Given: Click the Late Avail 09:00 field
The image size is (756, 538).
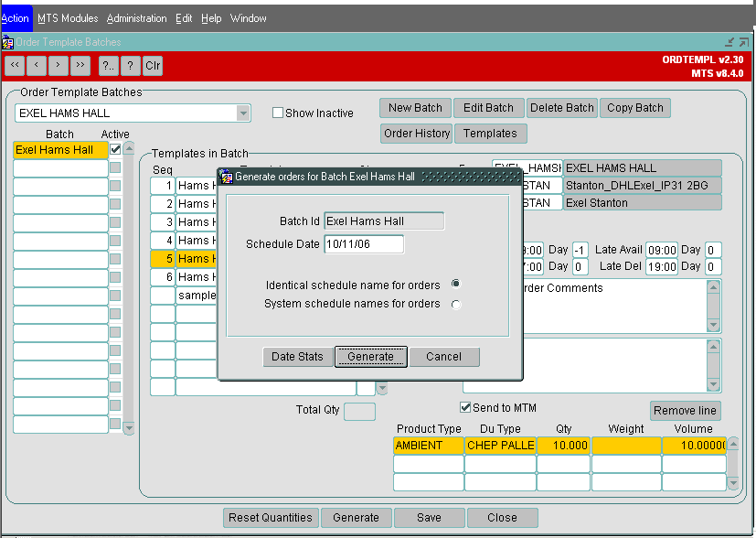Looking at the screenshot, I should tap(662, 251).
